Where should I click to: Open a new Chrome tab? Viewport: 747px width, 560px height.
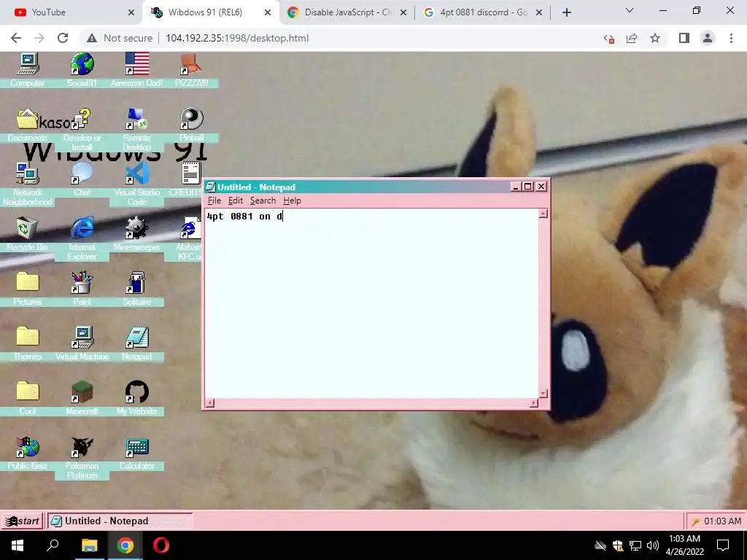566,13
